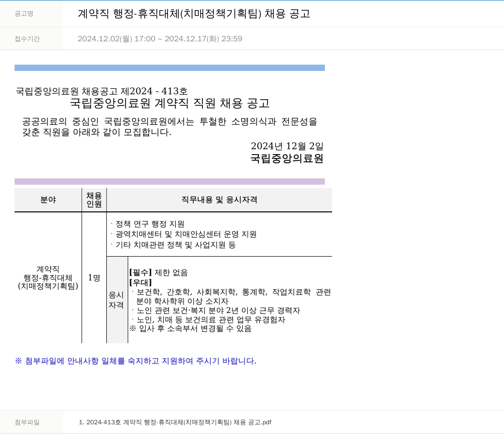Click the 채용 인원 column header
Screen dimensions: 504x434
(94, 200)
